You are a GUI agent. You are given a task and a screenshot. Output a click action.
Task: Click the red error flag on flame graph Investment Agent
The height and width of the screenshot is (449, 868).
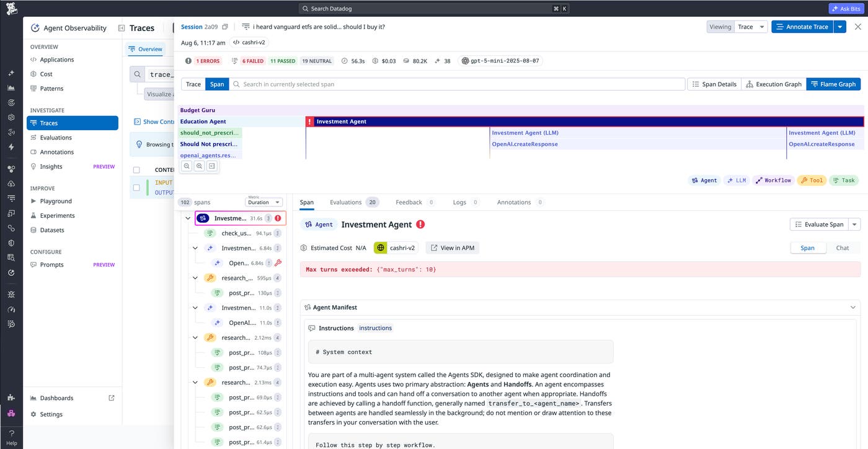(310, 122)
